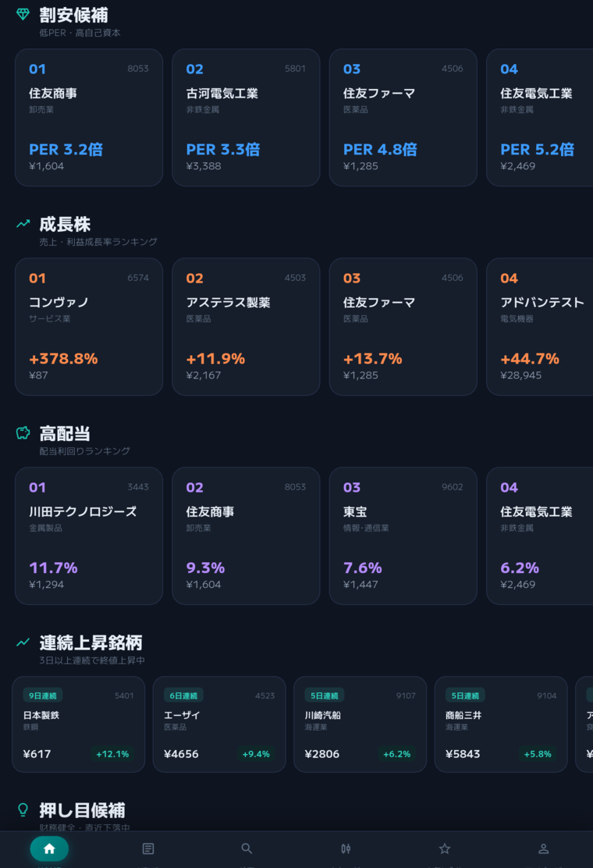This screenshot has height=868, width=593.
Task: Click the 5日連続 badge on 商船三井
Action: [465, 695]
